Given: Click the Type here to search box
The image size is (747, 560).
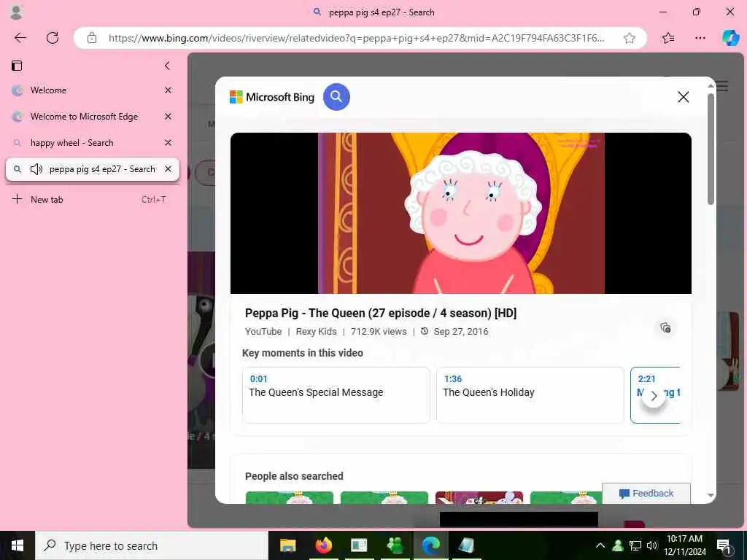Looking at the screenshot, I should coord(152,545).
